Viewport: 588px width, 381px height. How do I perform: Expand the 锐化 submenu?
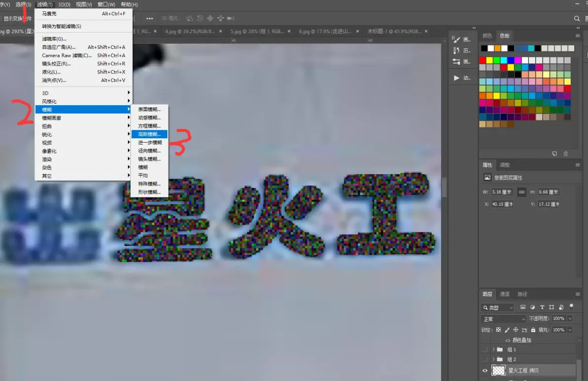coord(83,134)
